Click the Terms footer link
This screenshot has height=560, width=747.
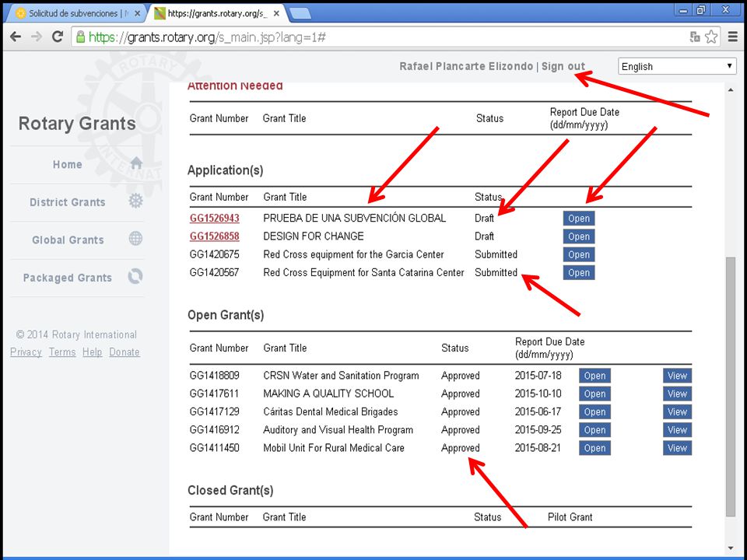[62, 352]
